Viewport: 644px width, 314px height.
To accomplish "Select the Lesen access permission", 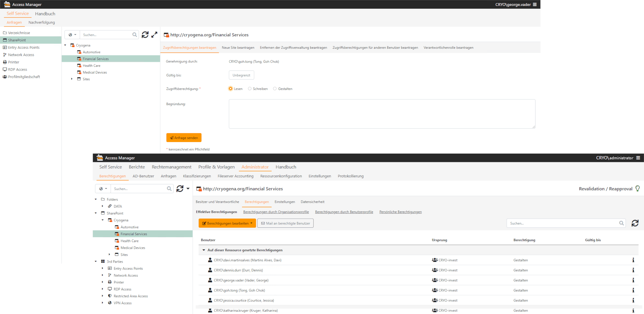I will pos(230,88).
